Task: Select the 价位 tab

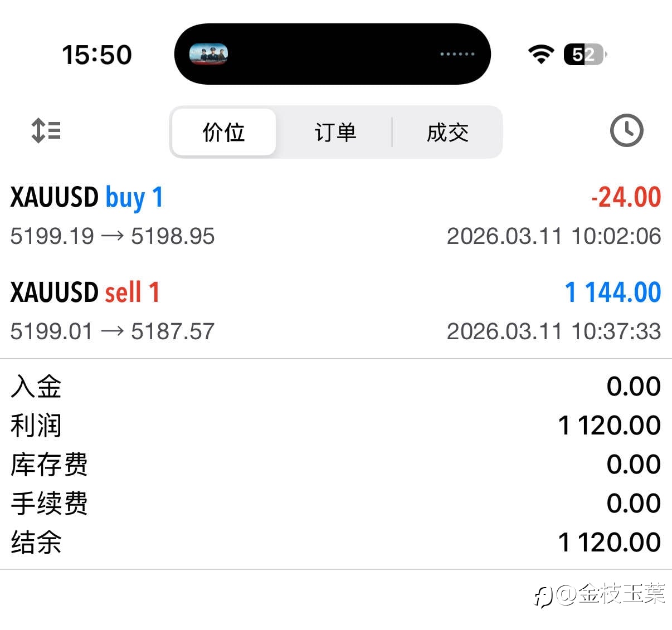Action: pyautogui.click(x=224, y=132)
